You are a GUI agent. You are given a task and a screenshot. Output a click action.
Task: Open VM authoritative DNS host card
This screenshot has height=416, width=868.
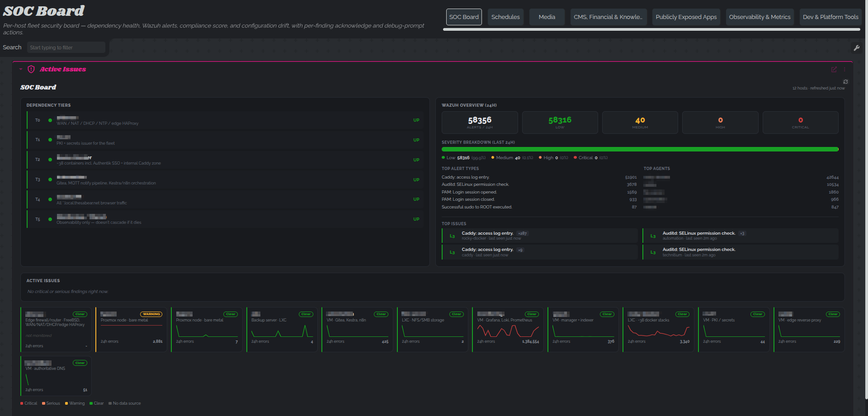point(56,376)
